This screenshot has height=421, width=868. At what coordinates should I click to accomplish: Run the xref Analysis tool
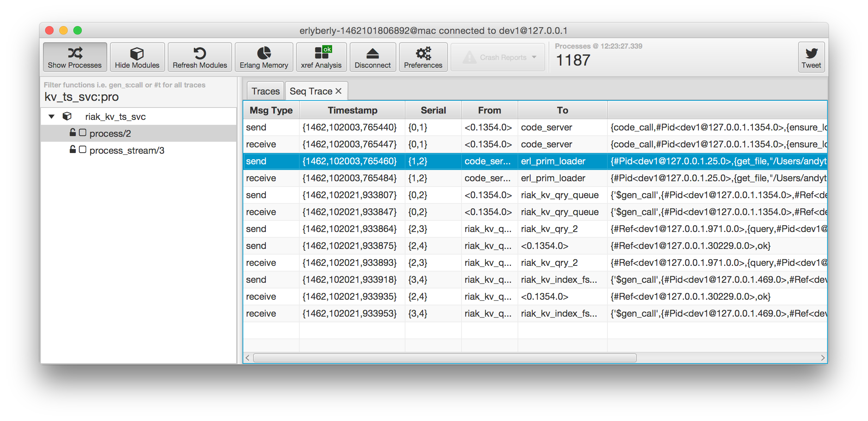pos(321,57)
